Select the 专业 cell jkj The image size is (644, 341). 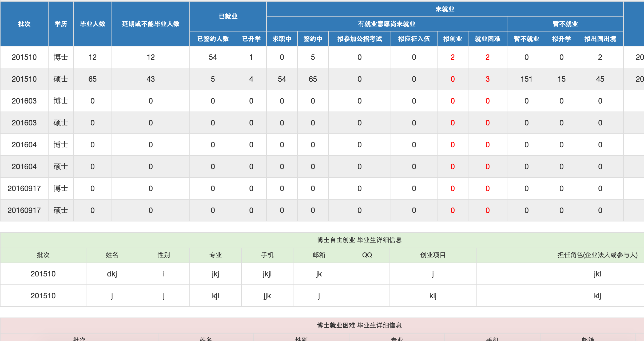[216, 274]
